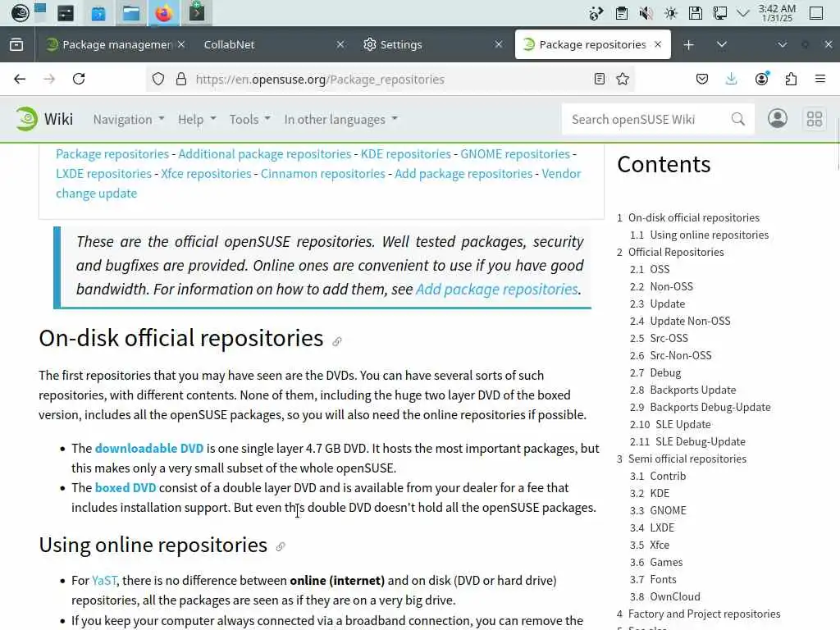Jump to 3.6 Games in Contents
Screen dimensions: 840x630
(x=666, y=563)
